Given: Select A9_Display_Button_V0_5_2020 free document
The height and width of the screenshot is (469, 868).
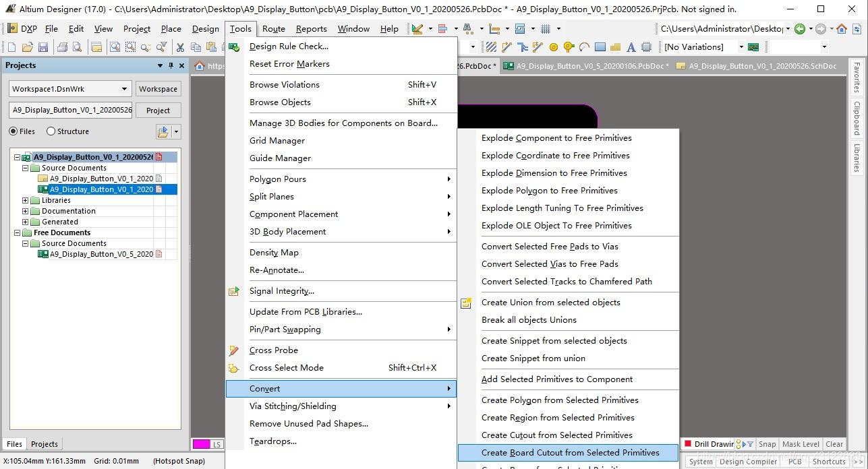Looking at the screenshot, I should click(x=101, y=254).
